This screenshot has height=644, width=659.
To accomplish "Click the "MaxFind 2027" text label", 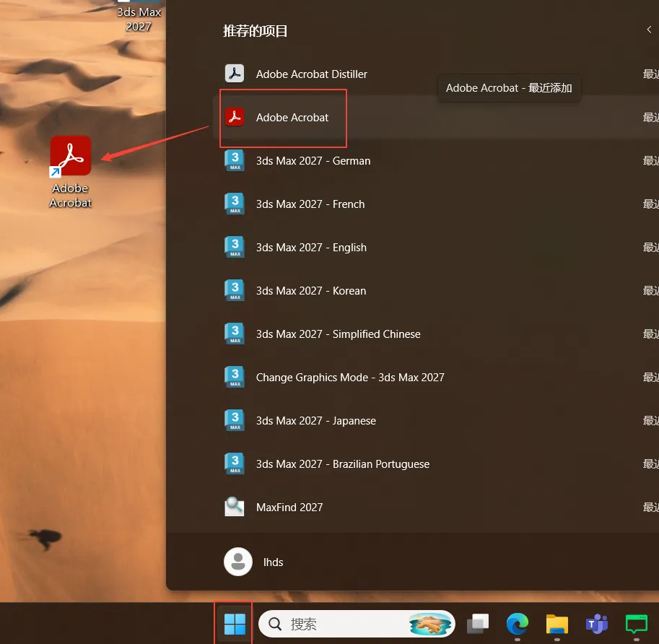I will (289, 508).
